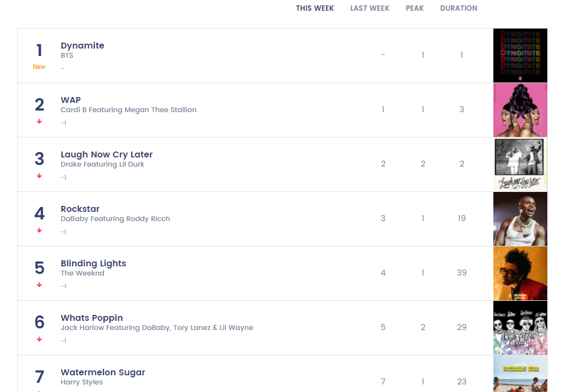571x392 pixels.
Task: Click the down arrow under rank 6
Action: [x=39, y=339]
